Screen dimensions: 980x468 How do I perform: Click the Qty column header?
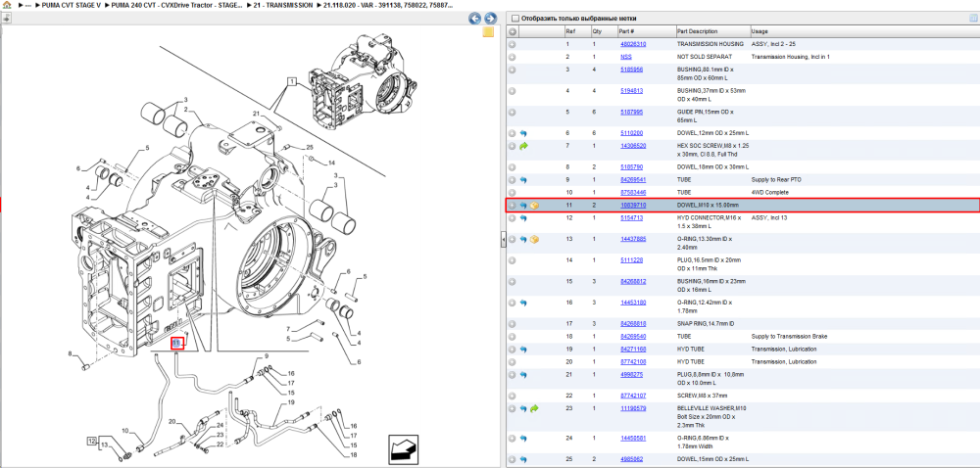(605, 31)
